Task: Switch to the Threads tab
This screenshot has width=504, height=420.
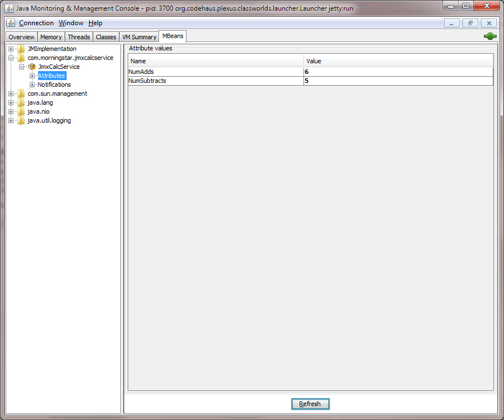Action: click(x=79, y=37)
